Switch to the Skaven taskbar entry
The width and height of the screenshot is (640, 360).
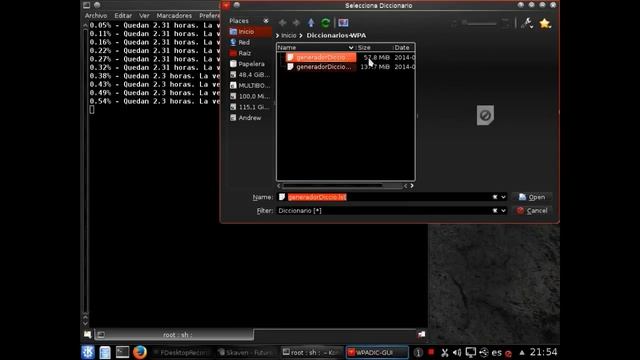(246, 352)
